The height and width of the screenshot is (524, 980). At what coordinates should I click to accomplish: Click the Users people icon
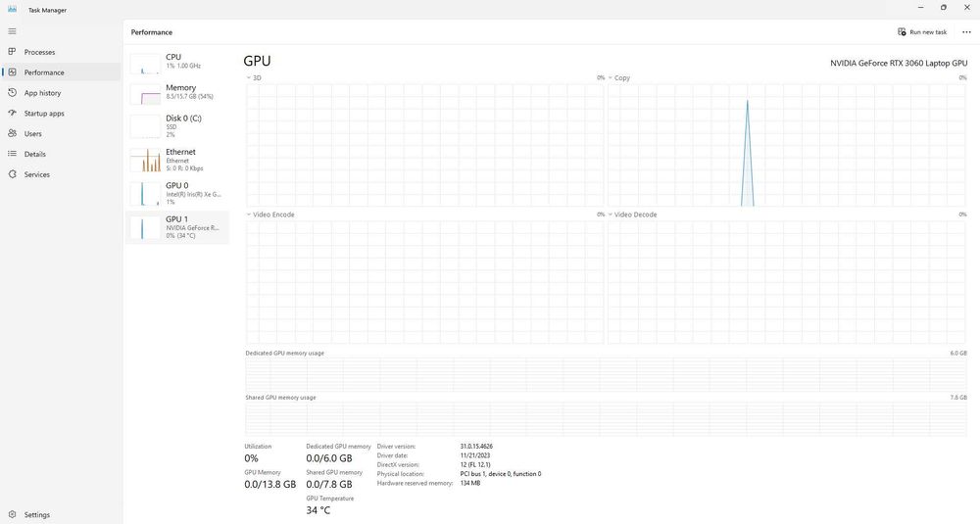pos(12,133)
